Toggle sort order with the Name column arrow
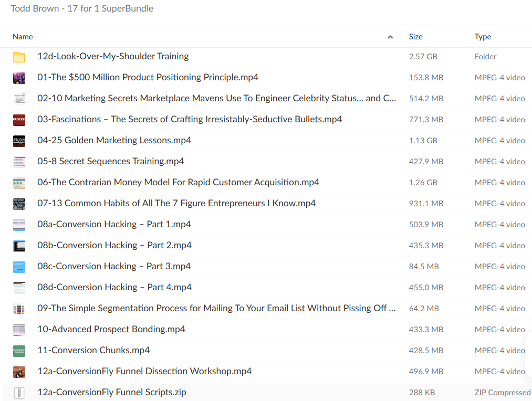The image size is (532, 401). point(390,37)
